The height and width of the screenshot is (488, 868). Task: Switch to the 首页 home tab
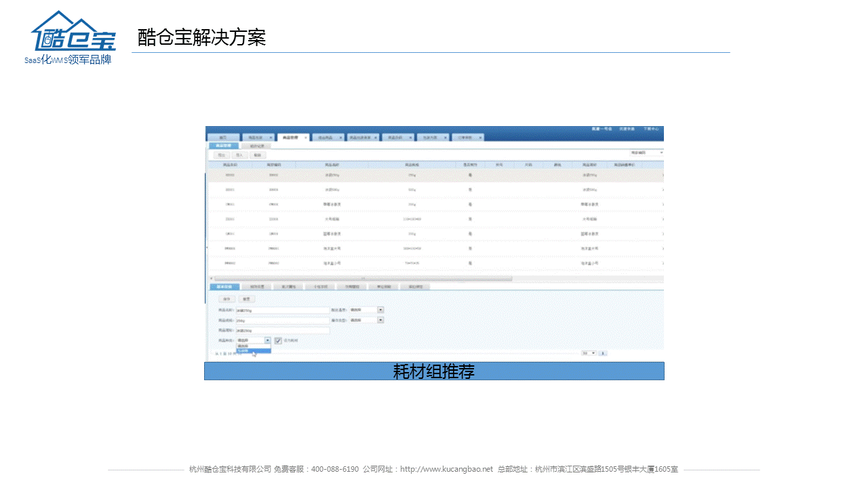[x=223, y=138]
